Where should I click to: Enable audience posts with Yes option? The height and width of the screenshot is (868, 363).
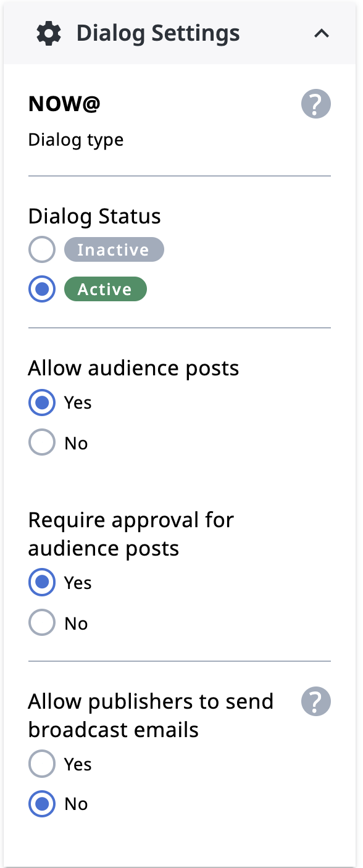(41, 402)
